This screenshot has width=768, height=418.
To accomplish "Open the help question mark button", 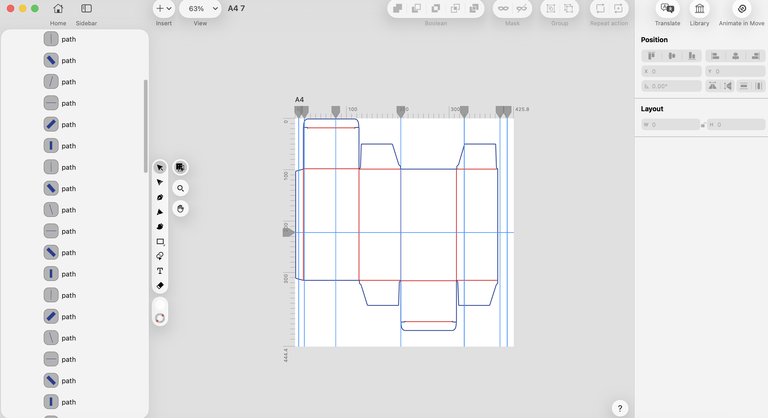I will coord(620,408).
